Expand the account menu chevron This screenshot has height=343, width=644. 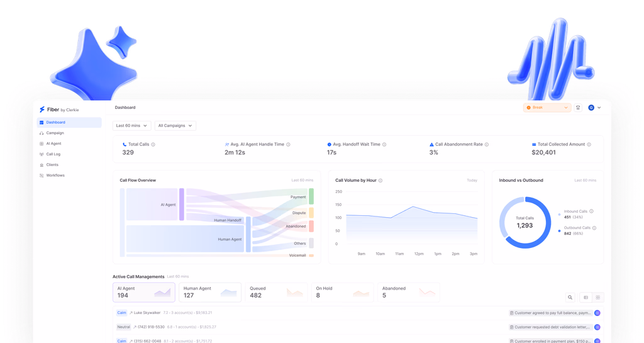pyautogui.click(x=599, y=108)
